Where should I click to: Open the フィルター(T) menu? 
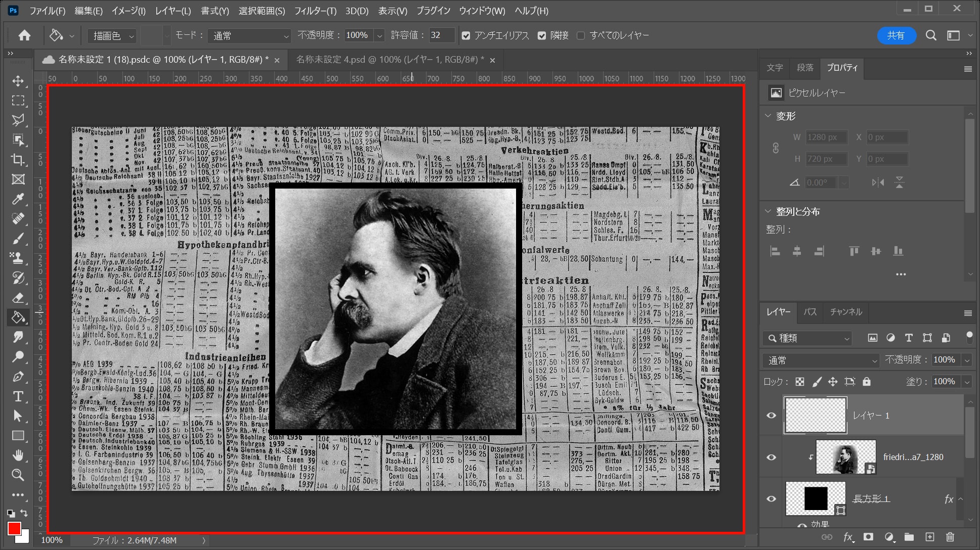pyautogui.click(x=315, y=11)
